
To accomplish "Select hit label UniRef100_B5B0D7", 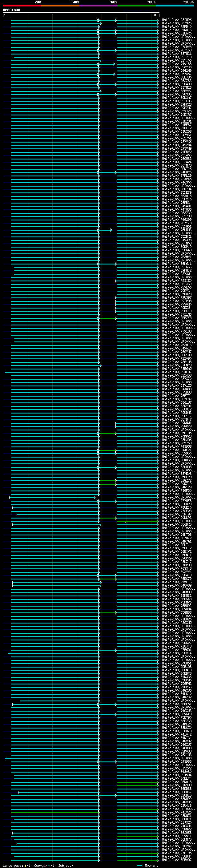I will (x=176, y=860).
